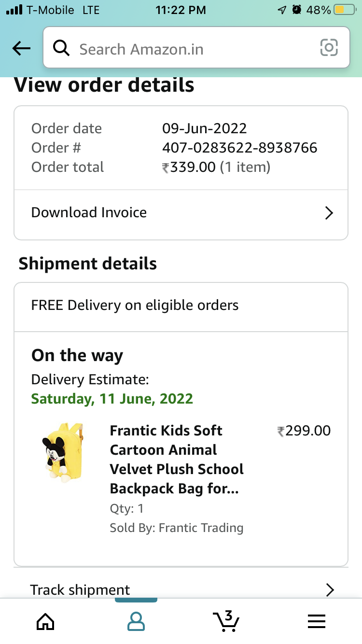Tap the Saturday, 11 June delivery estimate
The height and width of the screenshot is (644, 362).
pyautogui.click(x=112, y=399)
